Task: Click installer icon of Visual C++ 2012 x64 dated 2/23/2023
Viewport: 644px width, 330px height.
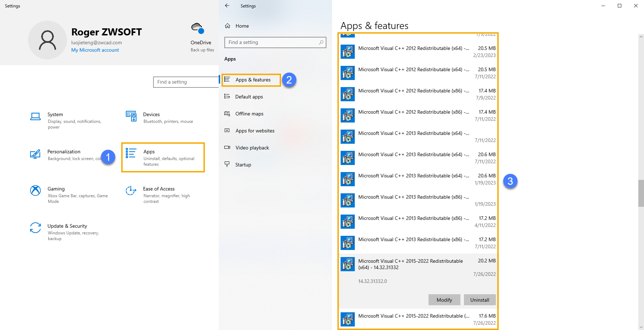Action: [x=348, y=52]
